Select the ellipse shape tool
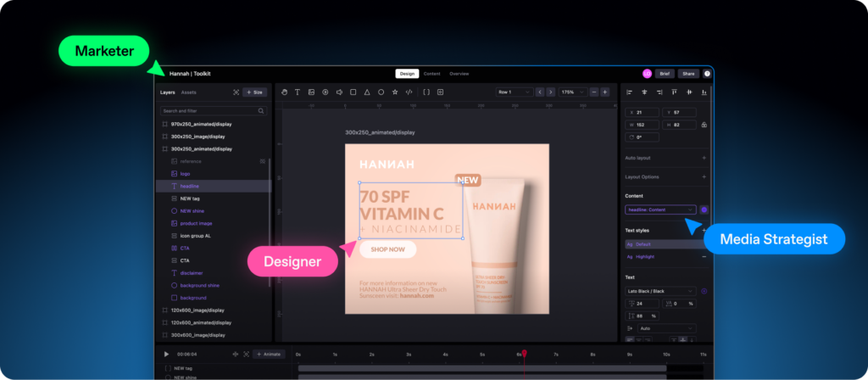Screen dimensions: 868x380 381,92
